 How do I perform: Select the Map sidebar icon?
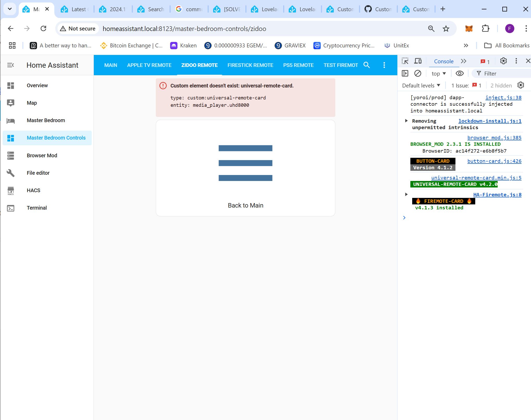tap(11, 103)
